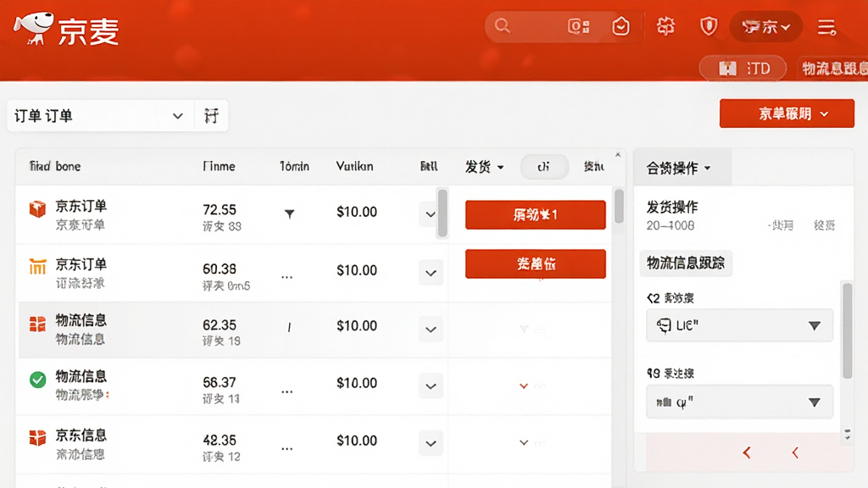Click the 发货操作 heading in right panel

click(x=672, y=208)
